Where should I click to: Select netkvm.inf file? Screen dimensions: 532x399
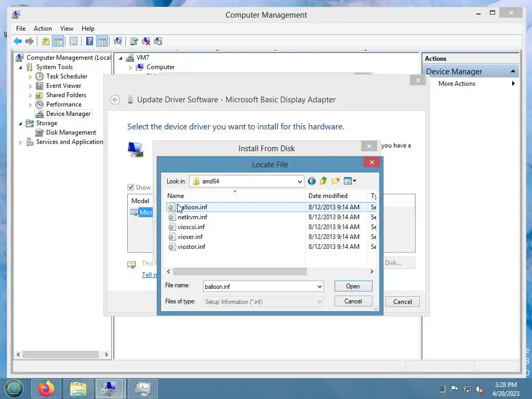point(192,217)
